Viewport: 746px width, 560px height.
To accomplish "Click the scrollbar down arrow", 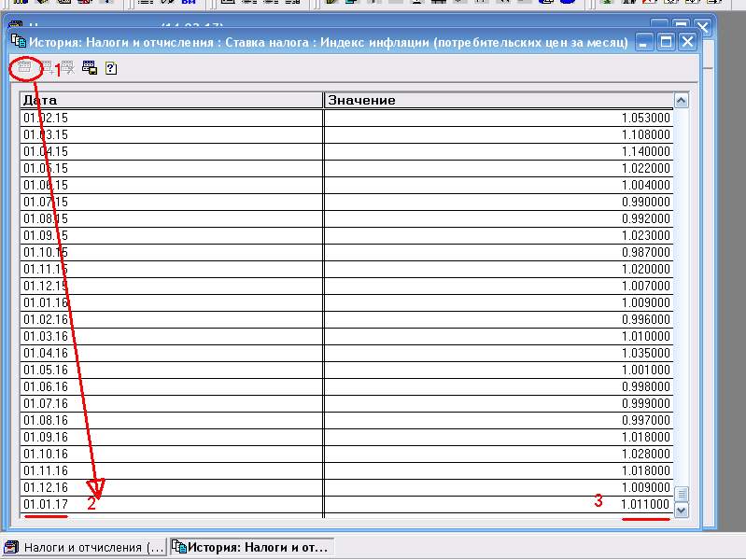I will pos(682,510).
